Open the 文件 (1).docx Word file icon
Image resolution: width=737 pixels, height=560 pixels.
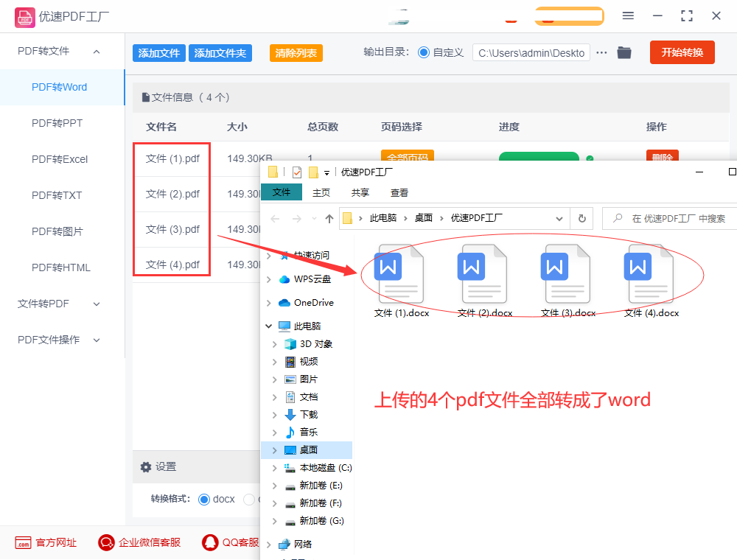(399, 274)
